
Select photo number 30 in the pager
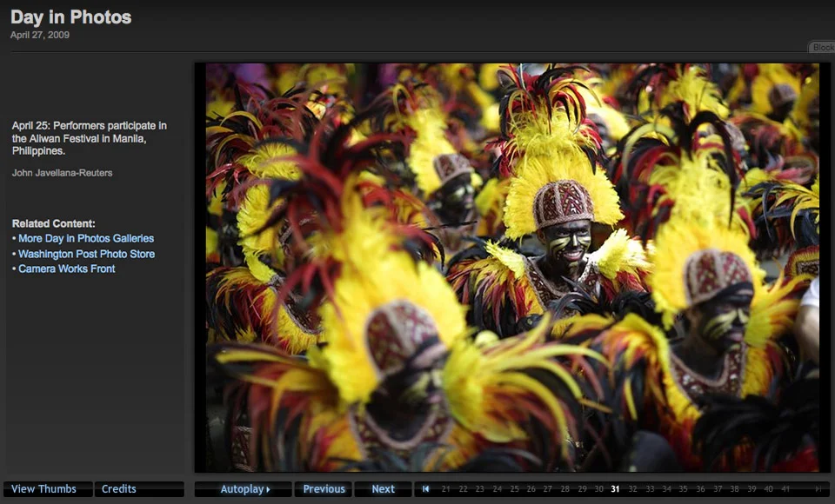point(599,489)
